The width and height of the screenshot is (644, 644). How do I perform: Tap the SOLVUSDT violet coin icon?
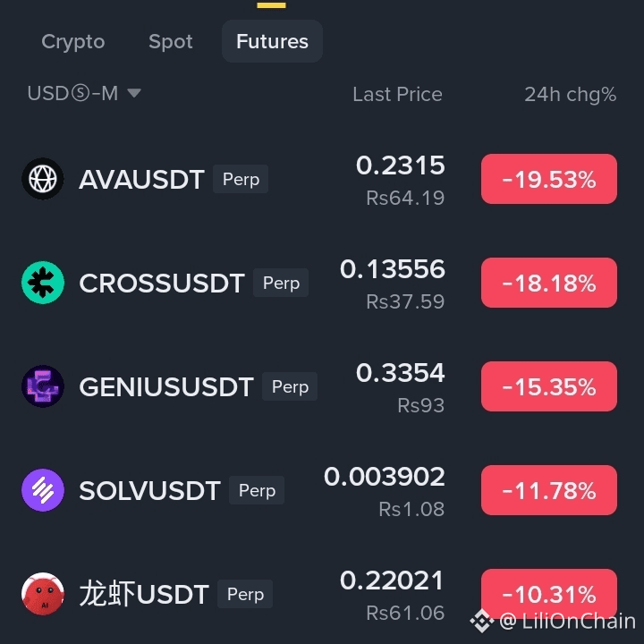point(43,490)
